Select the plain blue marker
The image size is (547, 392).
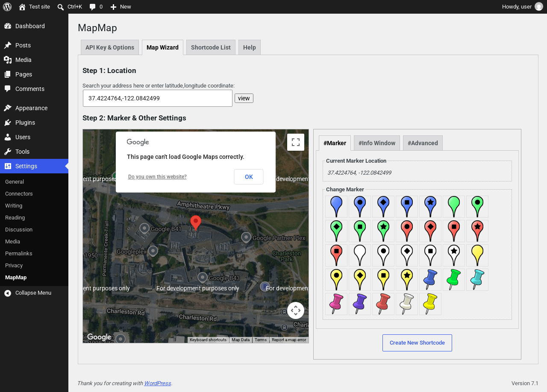(336, 207)
